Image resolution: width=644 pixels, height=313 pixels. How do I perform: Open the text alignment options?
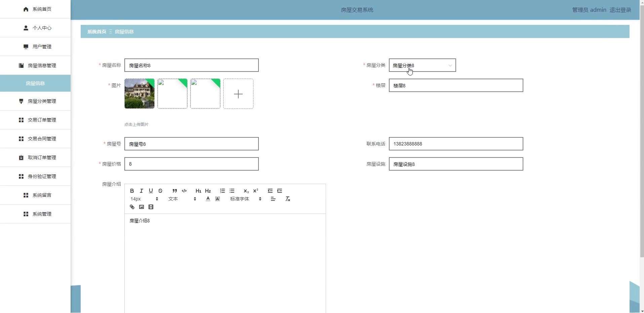coord(273,199)
